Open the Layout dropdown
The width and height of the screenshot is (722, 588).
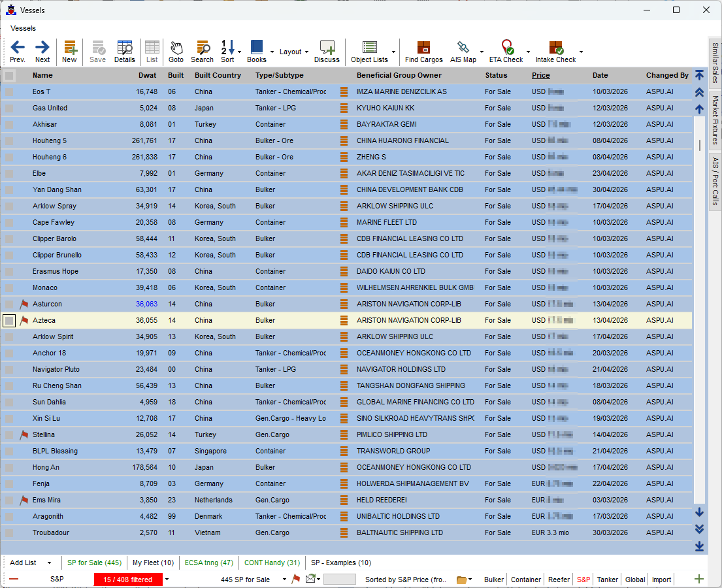click(294, 52)
